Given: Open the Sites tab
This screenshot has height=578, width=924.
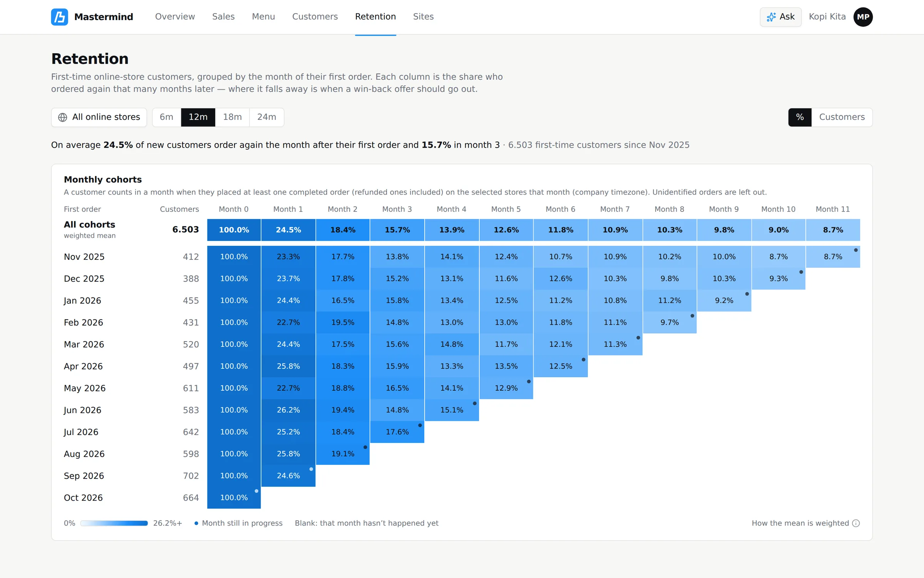Looking at the screenshot, I should tap(423, 17).
